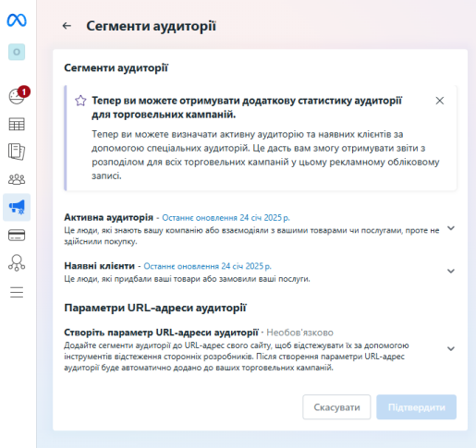This screenshot has width=476, height=448.
Task: Select the advertising settings megaphone icon
Action: pyautogui.click(x=17, y=207)
